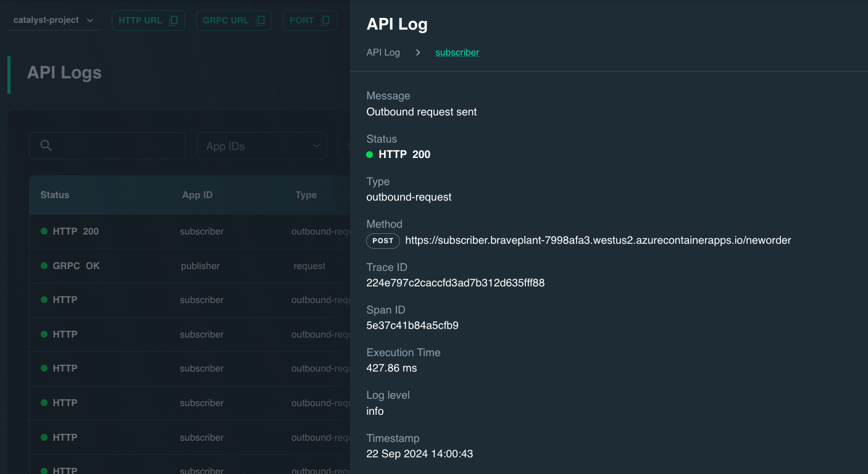The width and height of the screenshot is (868, 474).
Task: Select the GRPC OK log row
Action: pyautogui.click(x=190, y=266)
